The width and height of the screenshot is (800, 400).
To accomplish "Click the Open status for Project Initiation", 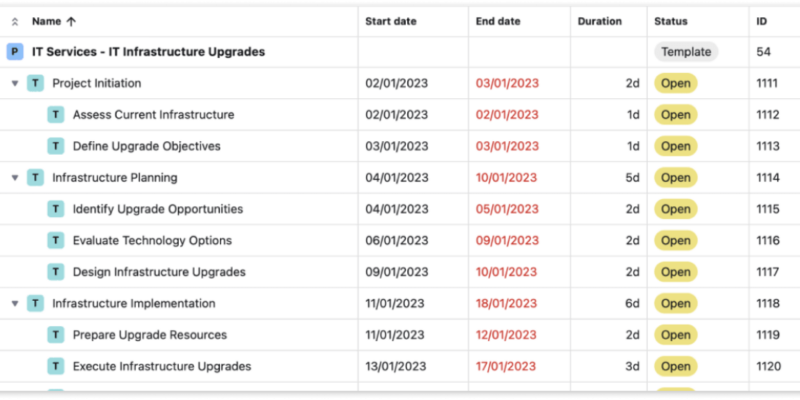I will [x=675, y=83].
